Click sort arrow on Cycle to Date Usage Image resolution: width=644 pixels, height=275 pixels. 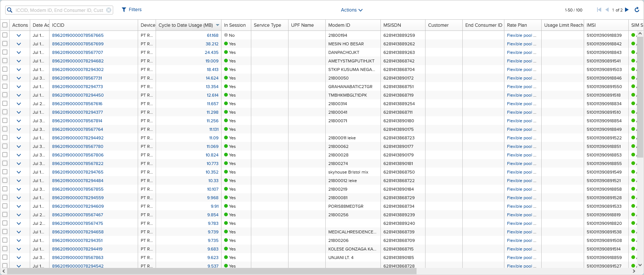click(x=217, y=25)
